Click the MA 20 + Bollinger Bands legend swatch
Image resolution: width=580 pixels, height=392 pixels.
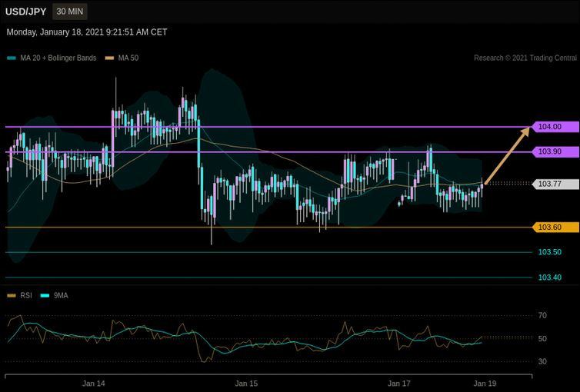(12, 58)
